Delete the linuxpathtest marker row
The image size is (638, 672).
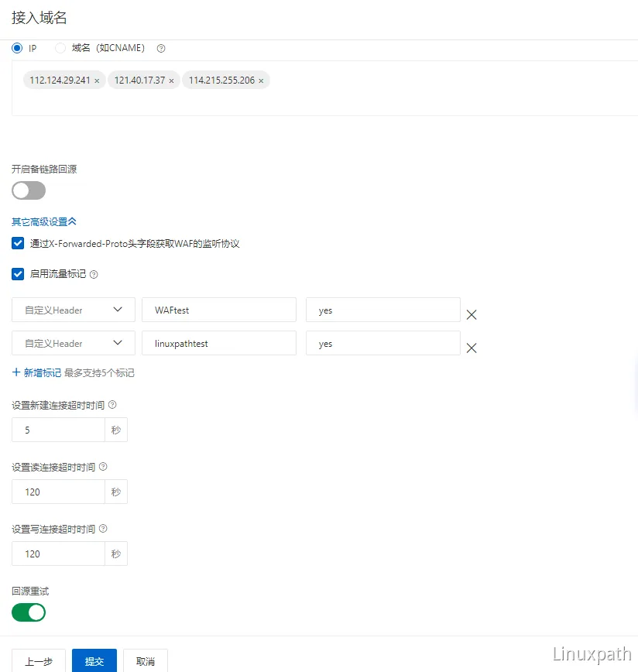(x=472, y=348)
